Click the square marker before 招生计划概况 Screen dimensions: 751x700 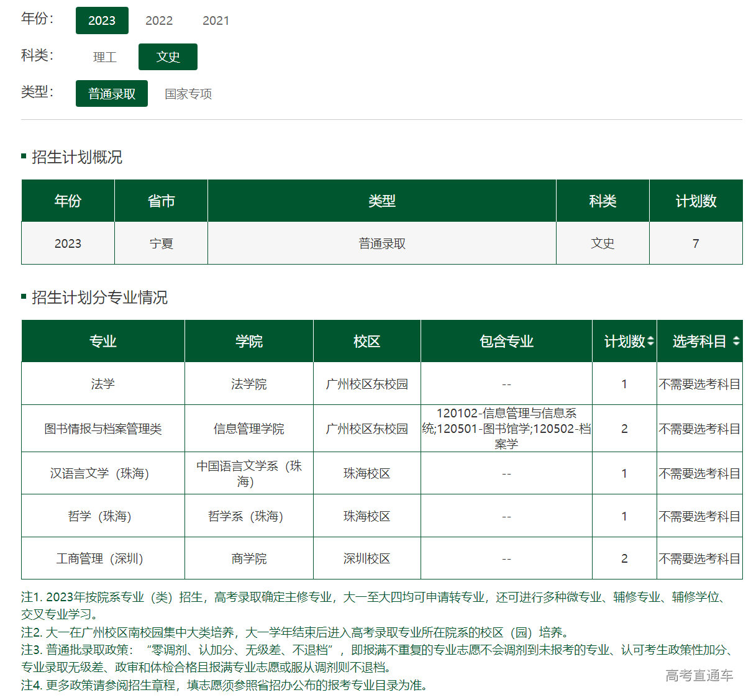(23, 157)
